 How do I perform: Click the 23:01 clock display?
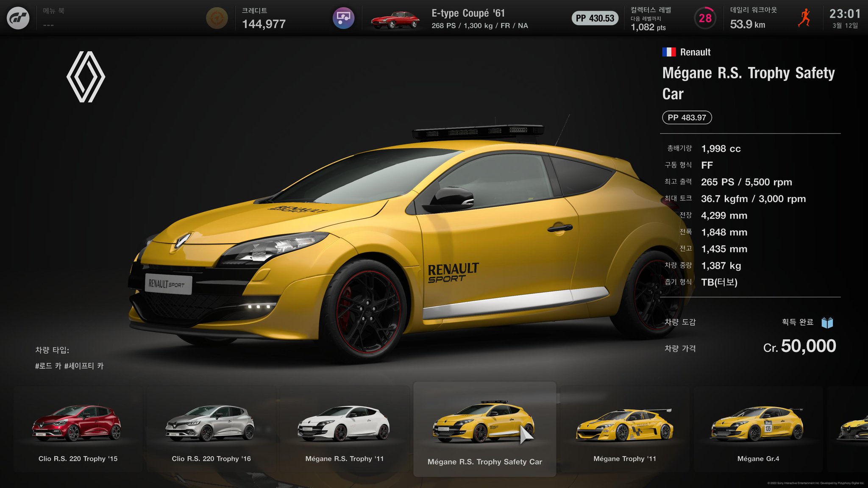coord(845,14)
